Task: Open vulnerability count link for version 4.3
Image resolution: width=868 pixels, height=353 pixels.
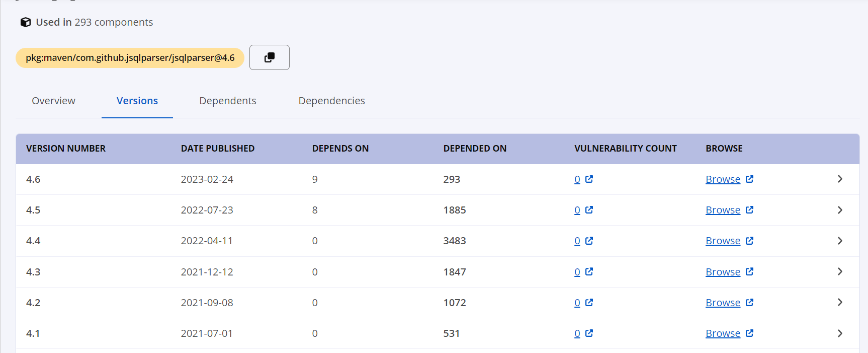Action: (577, 272)
